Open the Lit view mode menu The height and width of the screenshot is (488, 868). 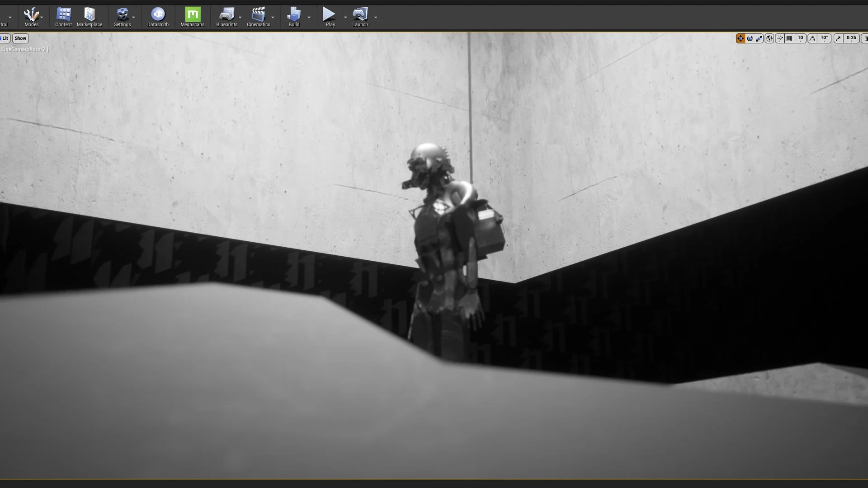pos(5,38)
